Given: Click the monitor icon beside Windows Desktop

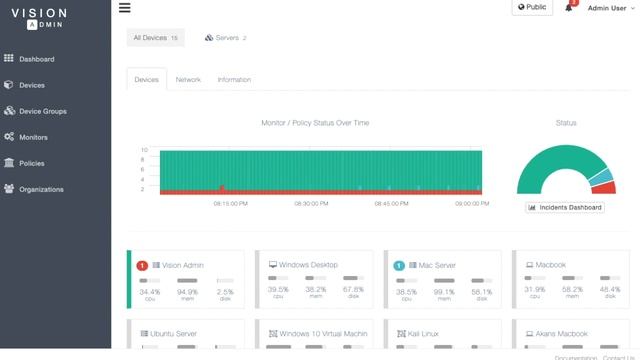Looking at the screenshot, I should click(273, 264).
